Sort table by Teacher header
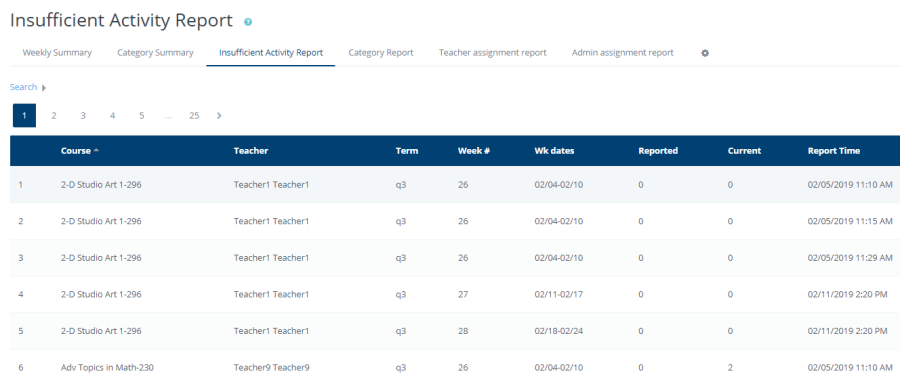Image resolution: width=900 pixels, height=380 pixels. click(x=251, y=151)
